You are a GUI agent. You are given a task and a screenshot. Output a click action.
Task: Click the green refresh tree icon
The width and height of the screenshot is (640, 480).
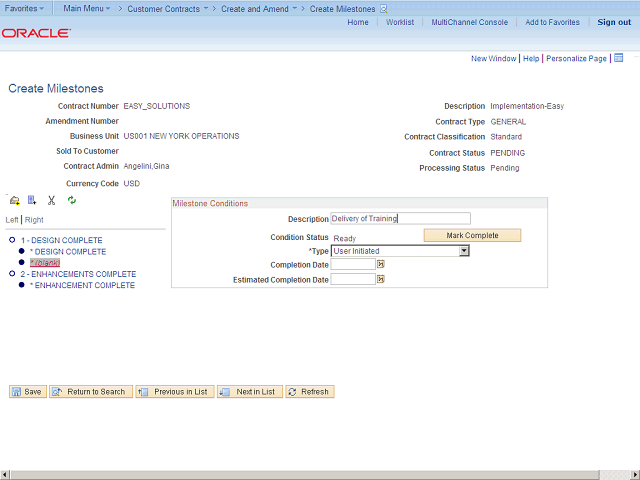pos(72,200)
